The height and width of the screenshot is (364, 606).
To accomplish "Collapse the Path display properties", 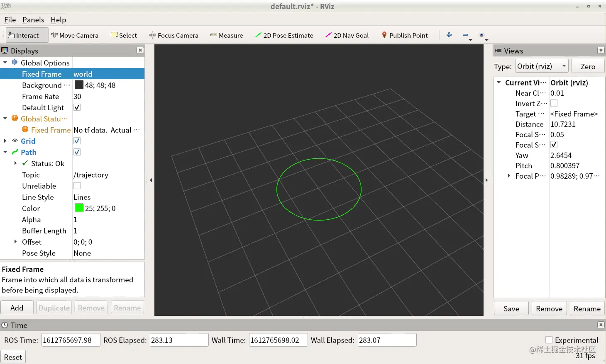I will point(5,152).
